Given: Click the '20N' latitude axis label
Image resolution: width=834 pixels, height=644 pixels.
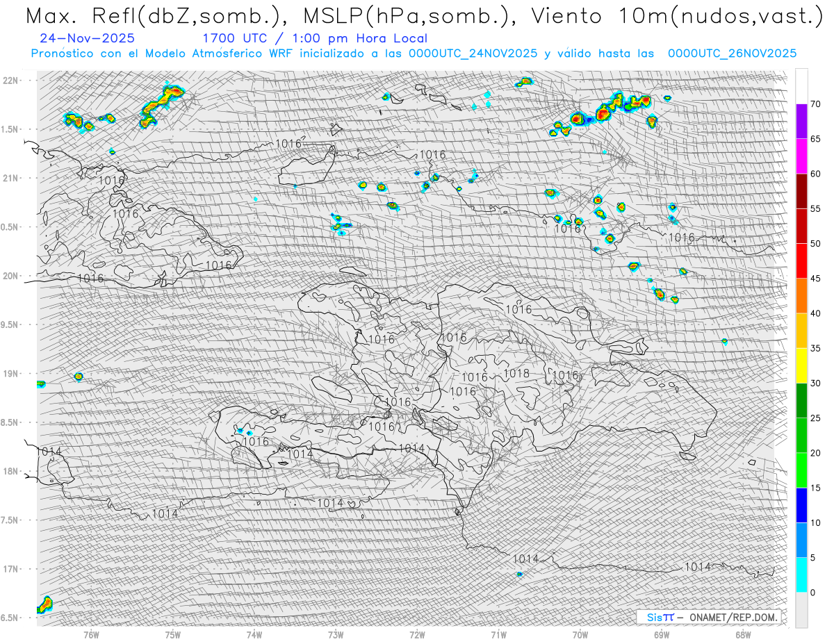Looking at the screenshot, I should 12,276.
